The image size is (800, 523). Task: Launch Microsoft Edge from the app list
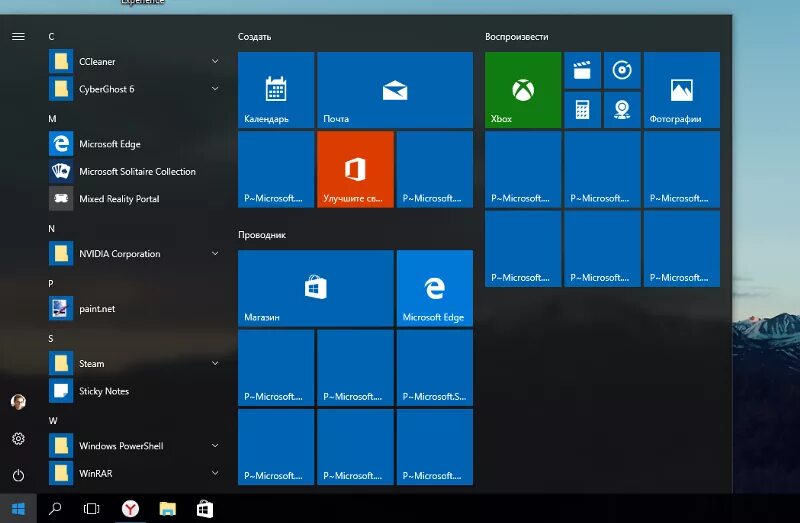135,144
